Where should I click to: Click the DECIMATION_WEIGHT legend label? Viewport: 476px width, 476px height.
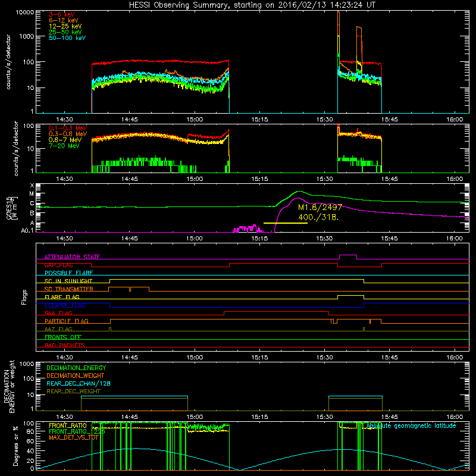(x=76, y=375)
